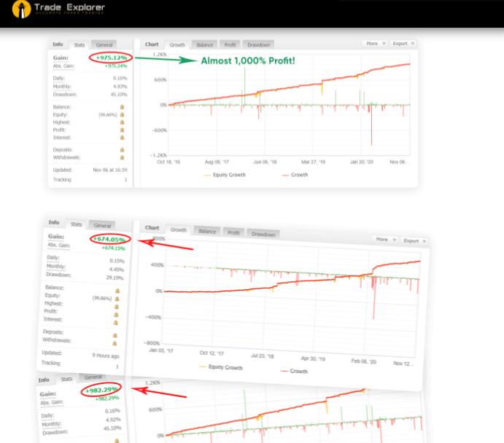Viewport: 504px width, 443px height.
Task: Open the More dropdown in +674.05% widget
Action: pos(385,240)
